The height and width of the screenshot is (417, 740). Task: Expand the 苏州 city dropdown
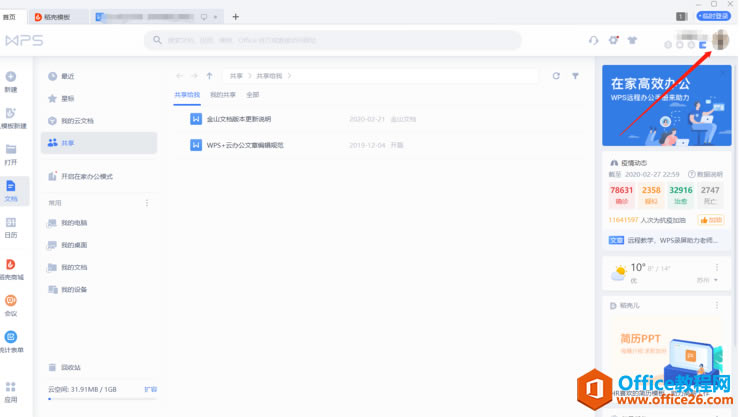point(707,280)
